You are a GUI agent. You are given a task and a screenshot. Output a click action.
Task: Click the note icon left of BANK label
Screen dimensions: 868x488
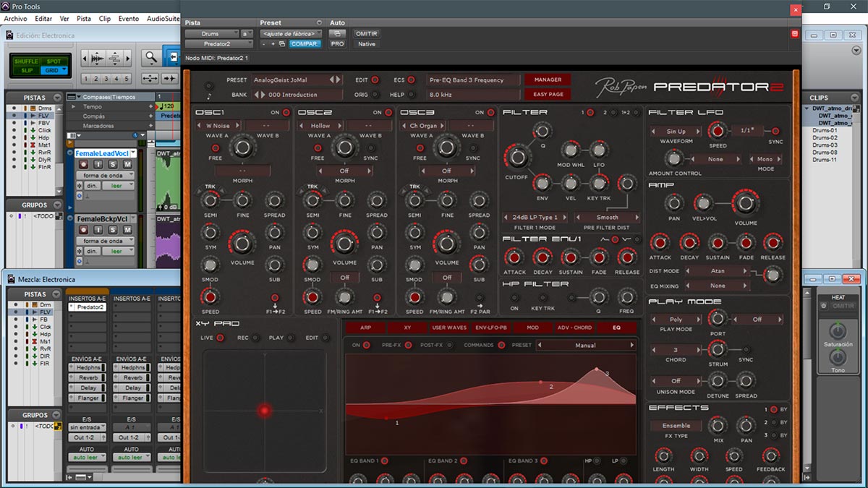(x=209, y=95)
